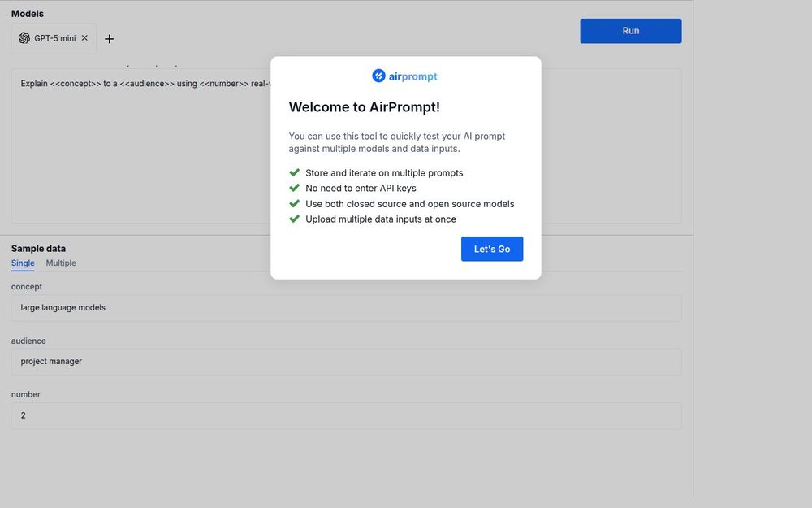Screen dimensions: 812x508
Task: Click the Let's Go button
Action: pyautogui.click(x=491, y=249)
